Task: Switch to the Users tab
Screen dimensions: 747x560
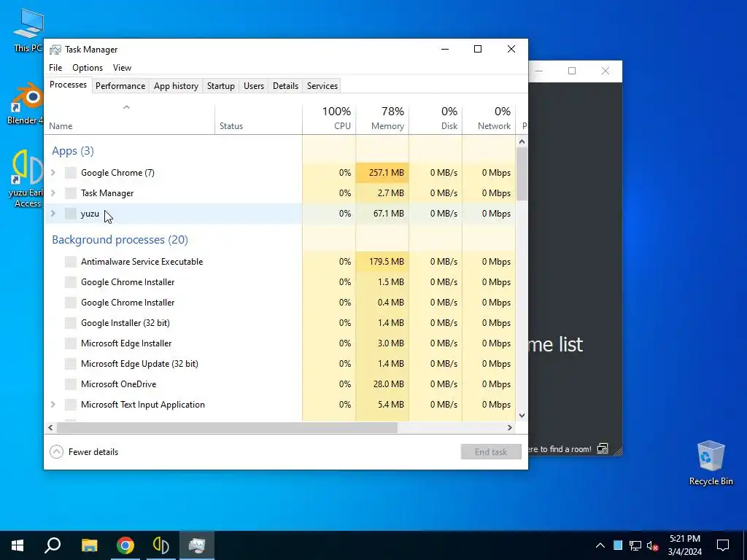Action: click(253, 86)
